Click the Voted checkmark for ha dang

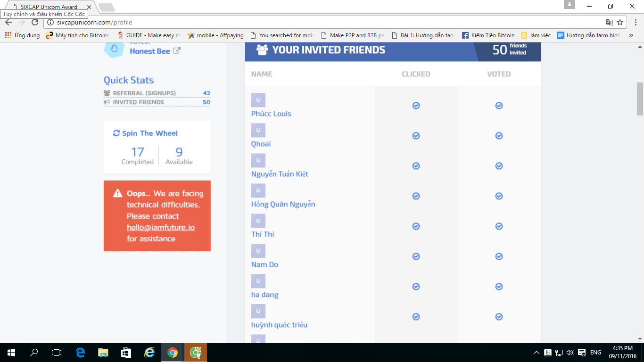coord(499,287)
